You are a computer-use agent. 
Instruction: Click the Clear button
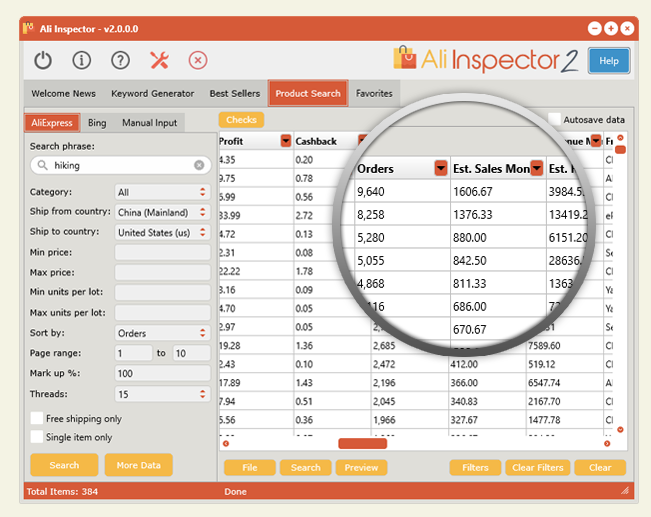600,467
